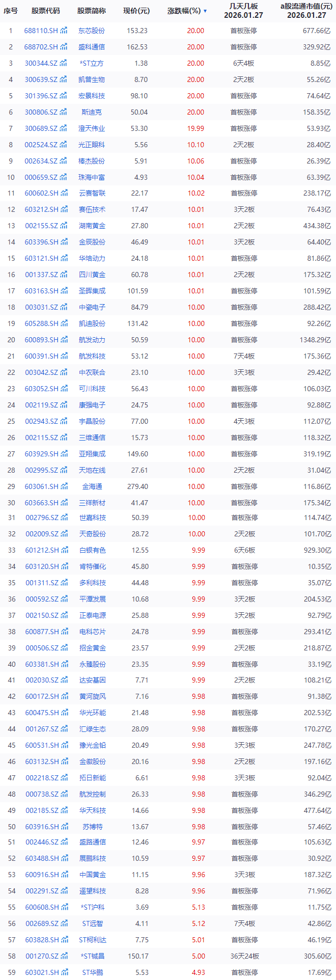Click stock name 湖南黄金

(x=92, y=226)
